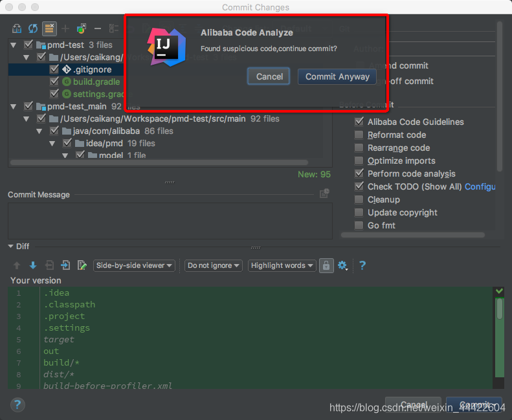
Task: Click the Expand All tree icon
Action: (114, 28)
